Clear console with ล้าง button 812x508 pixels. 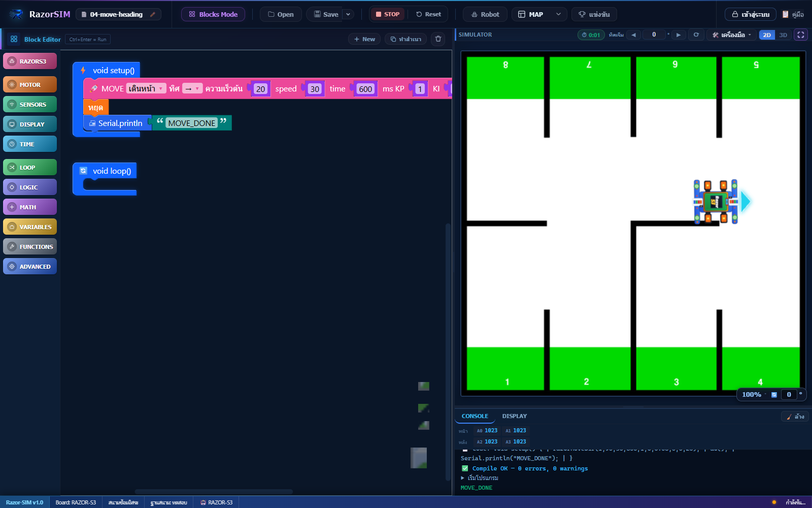[x=795, y=417]
